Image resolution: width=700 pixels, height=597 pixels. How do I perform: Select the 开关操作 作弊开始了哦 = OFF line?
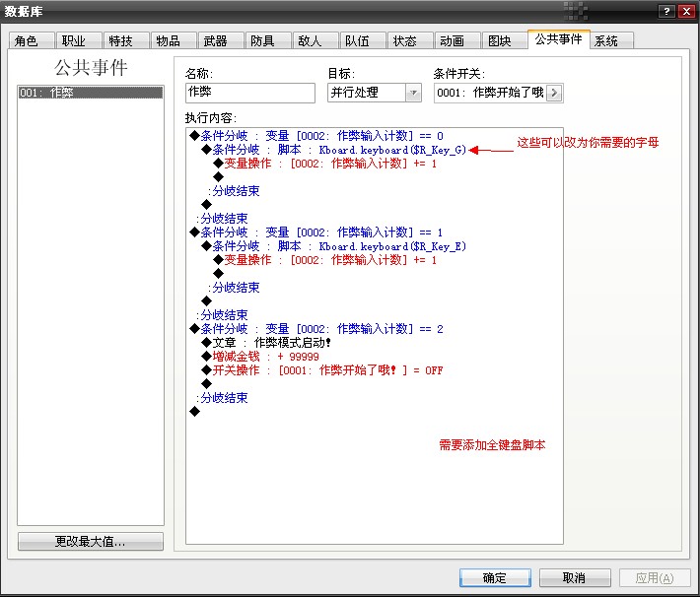tap(322, 370)
